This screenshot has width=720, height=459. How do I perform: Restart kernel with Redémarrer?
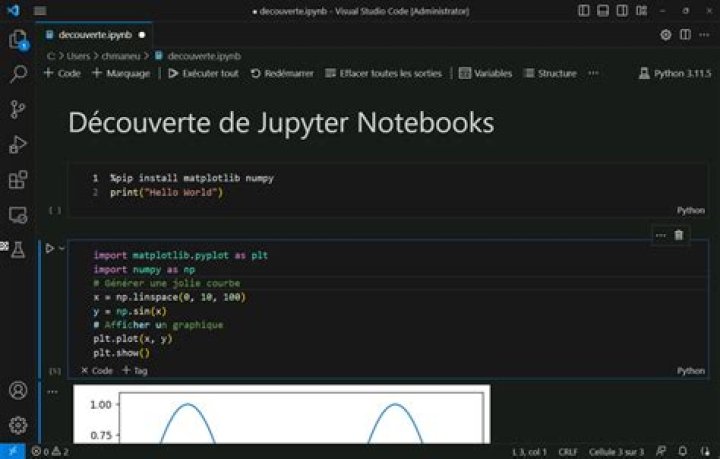pyautogui.click(x=282, y=73)
